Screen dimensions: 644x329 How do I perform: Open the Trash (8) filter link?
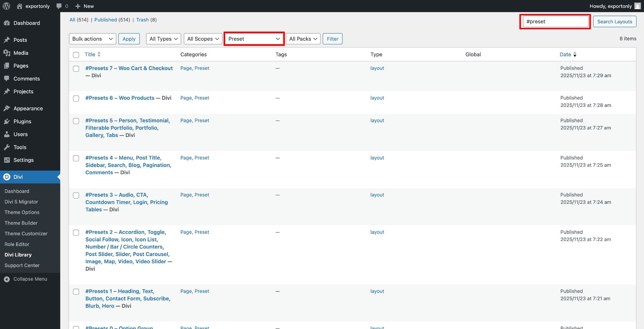pos(142,20)
